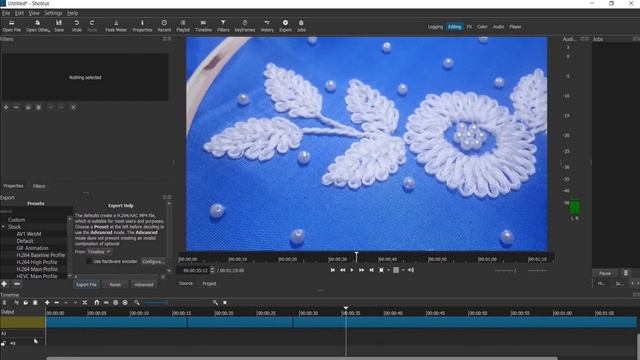
Task: Switch to the bottom Filters tab
Action: click(x=39, y=186)
